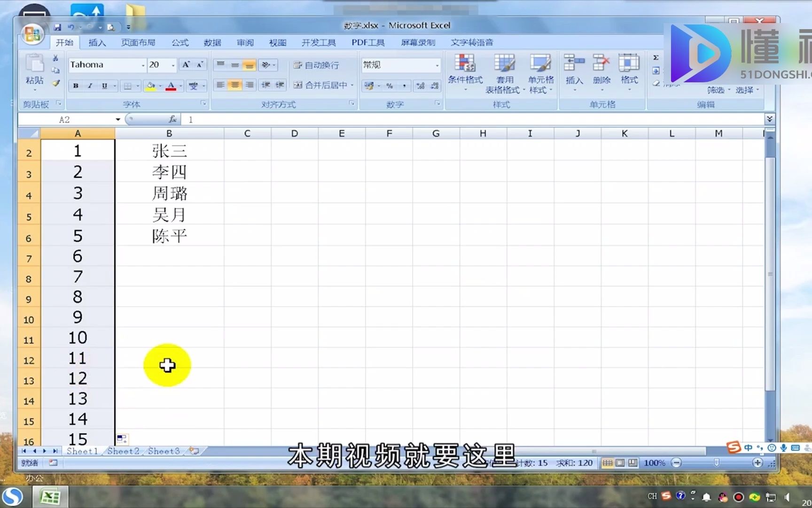812x508 pixels.
Task: Toggle center alignment on
Action: (234, 86)
